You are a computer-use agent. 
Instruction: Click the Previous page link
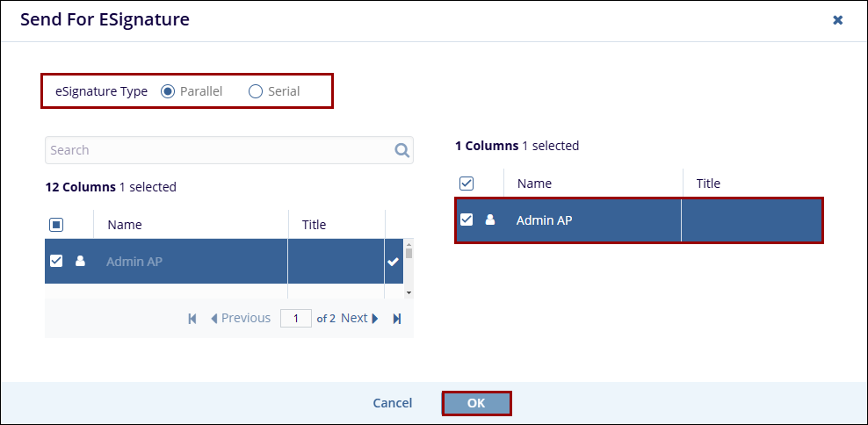coord(240,318)
